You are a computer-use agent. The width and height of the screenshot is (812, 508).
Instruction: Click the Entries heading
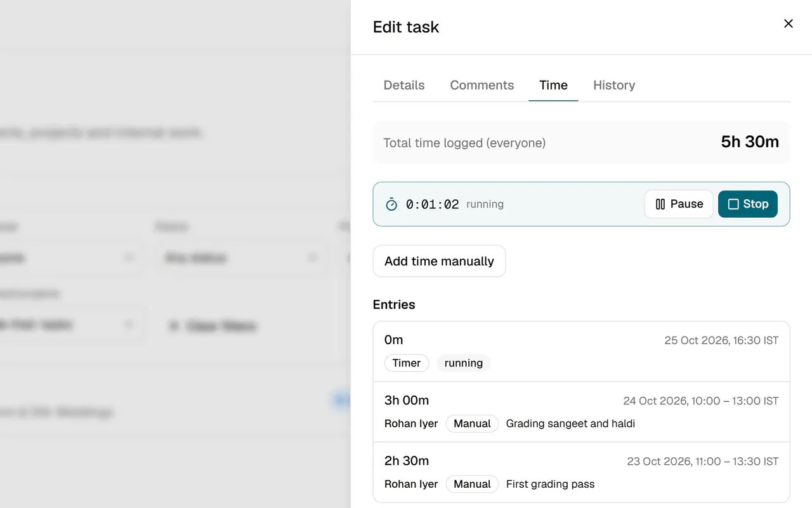pos(394,305)
